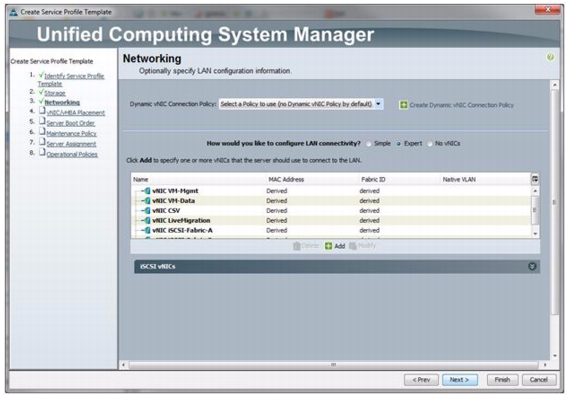This screenshot has width=576, height=398.
Task: Click page icon beside vNIC/vHBA Placement
Action: [42, 111]
